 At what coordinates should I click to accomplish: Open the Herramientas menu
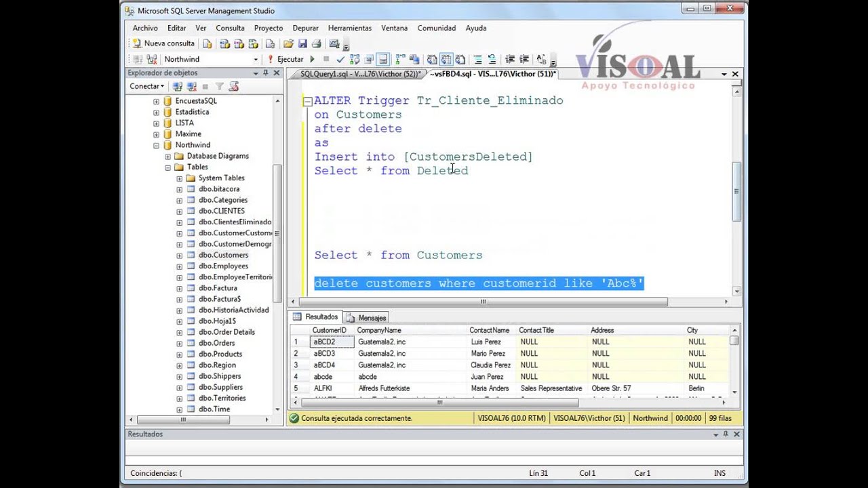[x=350, y=28]
